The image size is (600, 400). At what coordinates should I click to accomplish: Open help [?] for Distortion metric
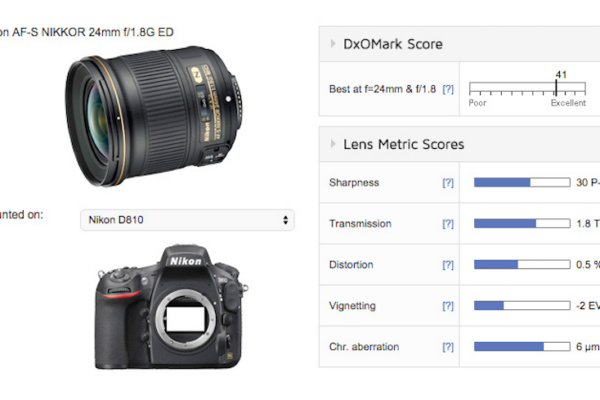pos(448,264)
